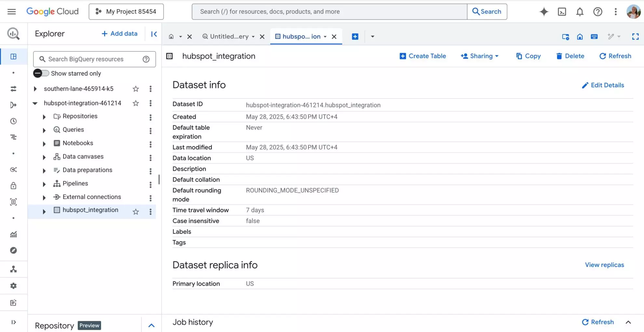
Task: Open My Project 85454 project selector
Action: click(126, 12)
